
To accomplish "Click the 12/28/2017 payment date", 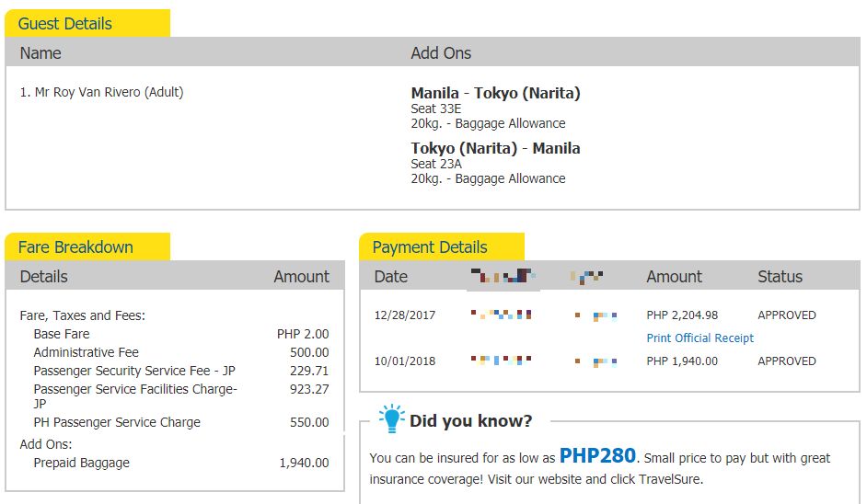I will pos(404,315).
